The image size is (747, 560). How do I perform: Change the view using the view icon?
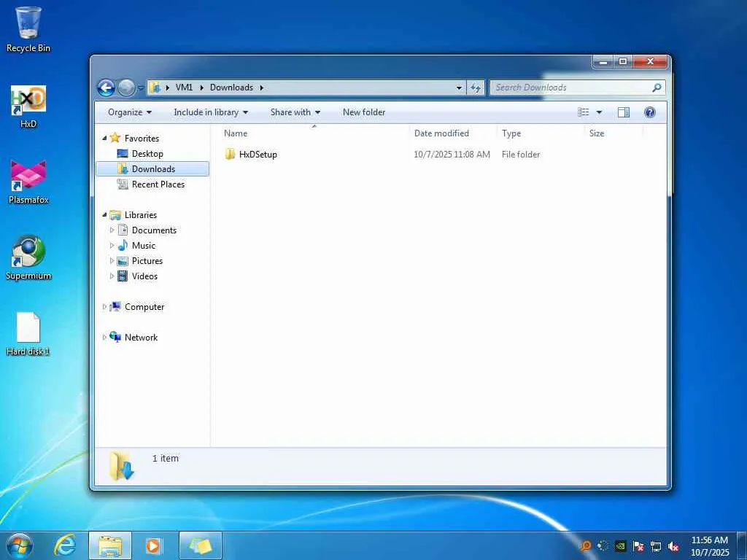(x=584, y=112)
